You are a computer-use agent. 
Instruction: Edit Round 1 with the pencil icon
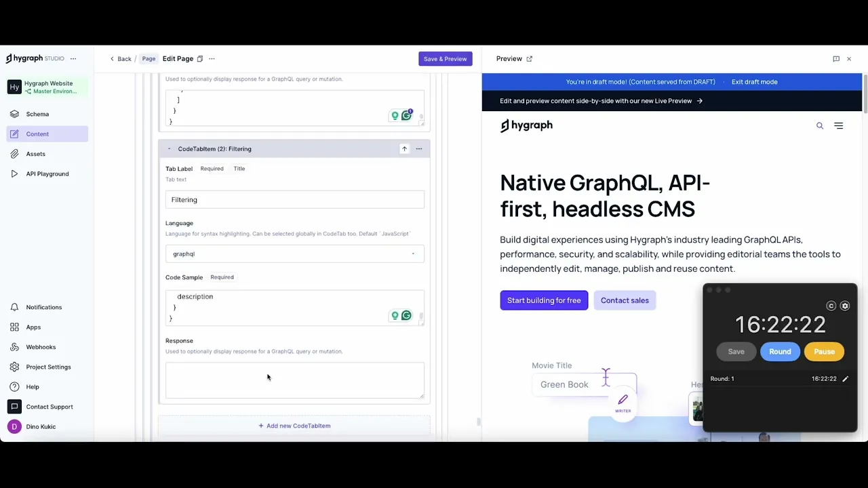coord(845,379)
